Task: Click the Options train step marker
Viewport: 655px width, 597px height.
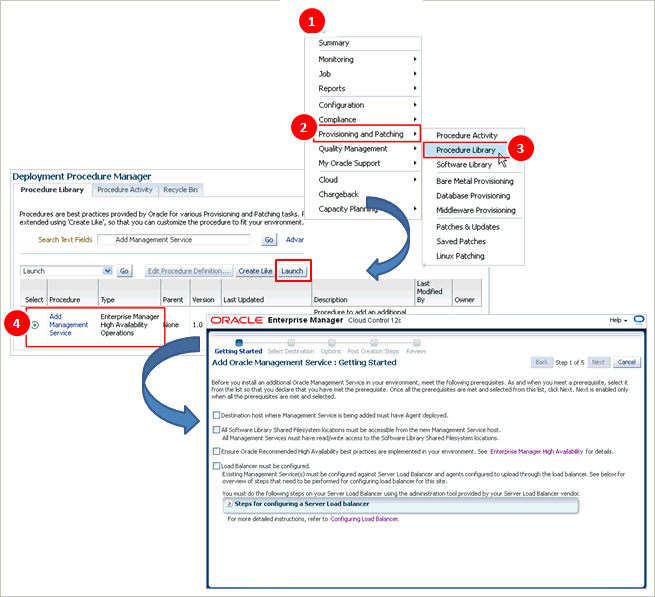Action: tap(331, 343)
